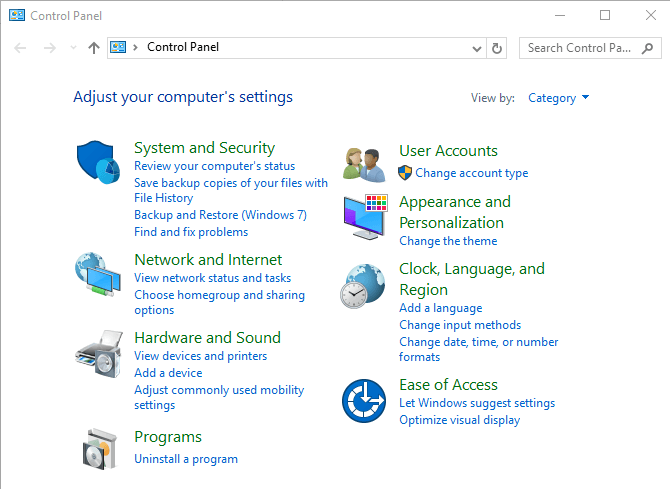Click the Back arrow in navigation bar

[x=20, y=48]
